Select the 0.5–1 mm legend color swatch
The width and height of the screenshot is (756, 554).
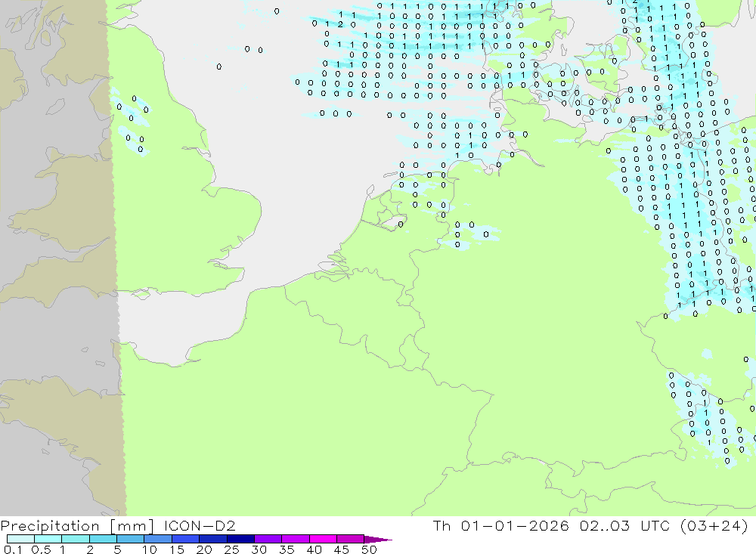tap(48, 539)
